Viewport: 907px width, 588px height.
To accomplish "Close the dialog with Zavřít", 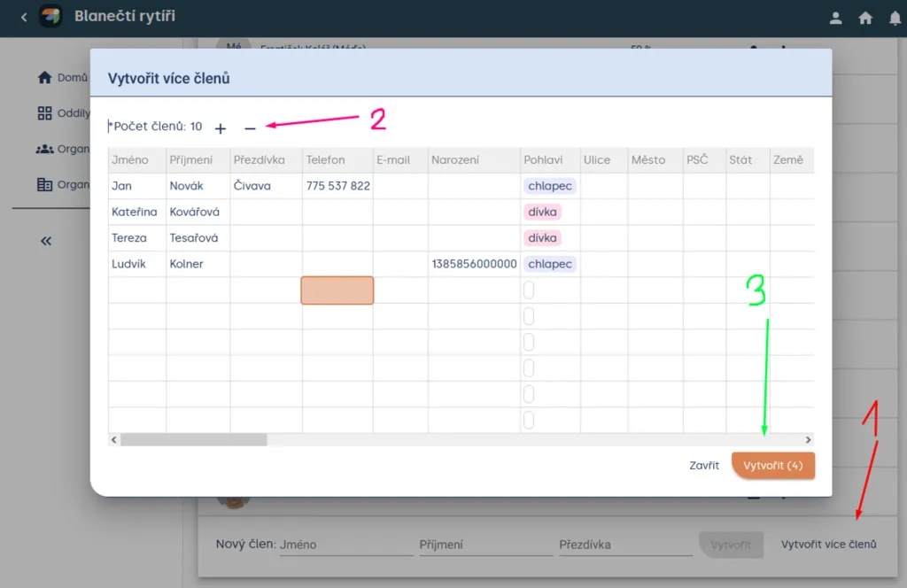I will 704,466.
